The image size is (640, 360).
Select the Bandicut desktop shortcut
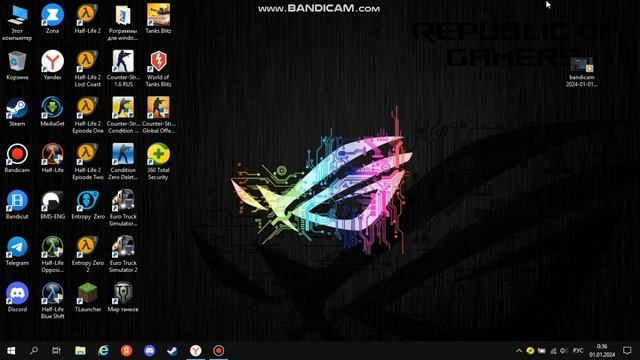[17, 205]
